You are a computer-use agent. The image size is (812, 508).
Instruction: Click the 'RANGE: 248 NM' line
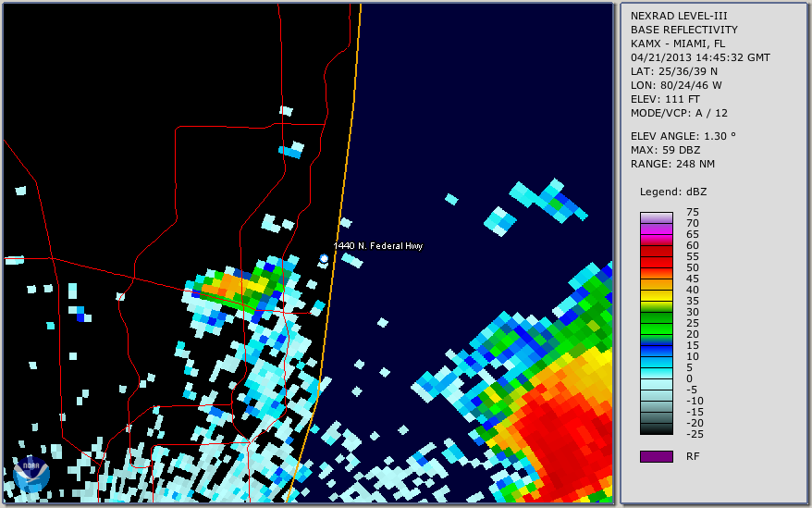click(672, 165)
